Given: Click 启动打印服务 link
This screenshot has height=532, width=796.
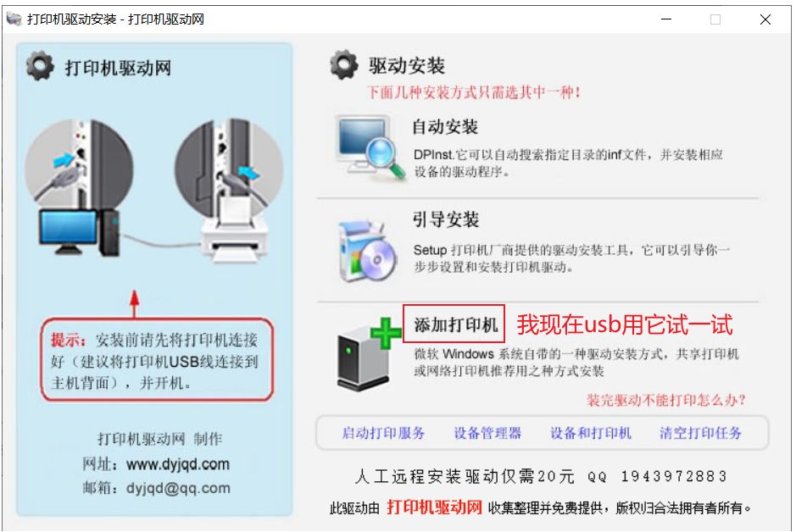Looking at the screenshot, I should 383,433.
